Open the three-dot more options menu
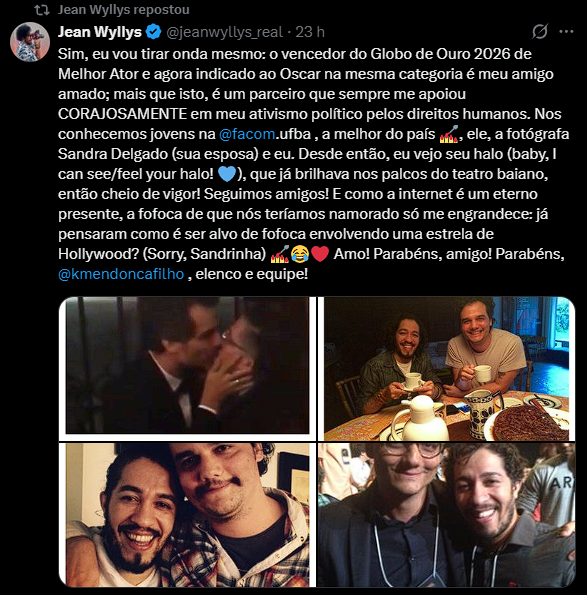Image resolution: width=587 pixels, height=595 pixels. tap(566, 32)
